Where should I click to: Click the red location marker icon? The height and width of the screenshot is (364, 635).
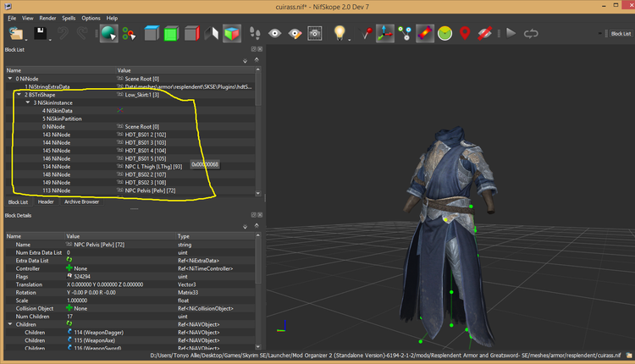tap(465, 33)
